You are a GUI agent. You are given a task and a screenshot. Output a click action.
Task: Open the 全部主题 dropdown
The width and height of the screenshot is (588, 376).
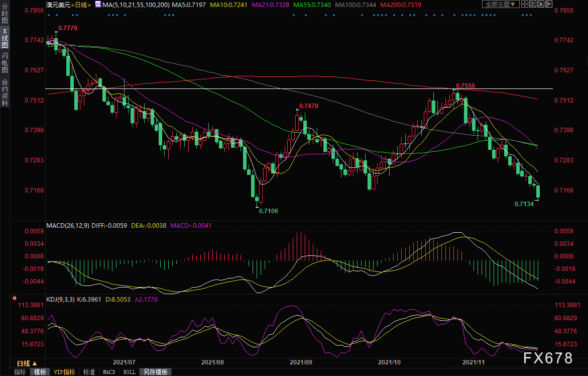pyautogui.click(x=501, y=4)
